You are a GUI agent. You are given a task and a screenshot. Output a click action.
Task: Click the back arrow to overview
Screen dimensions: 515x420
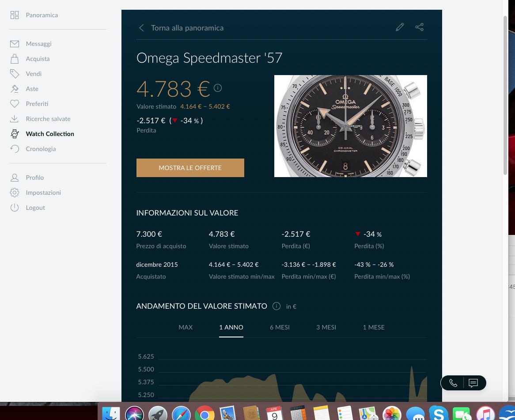[141, 28]
